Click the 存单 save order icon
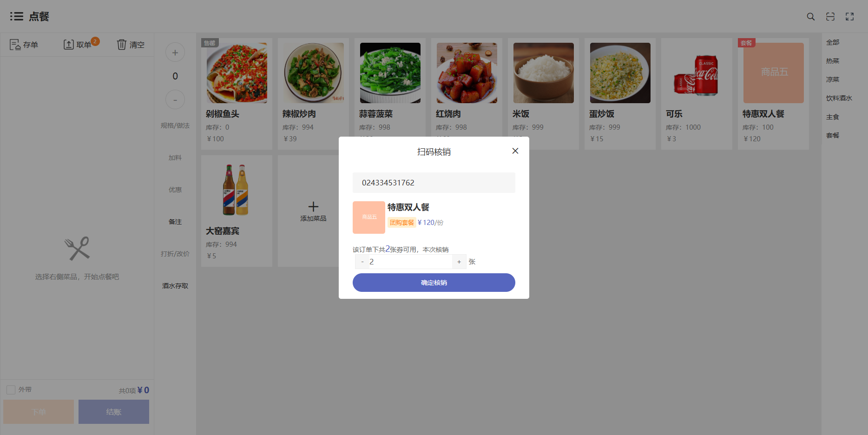 (15, 45)
